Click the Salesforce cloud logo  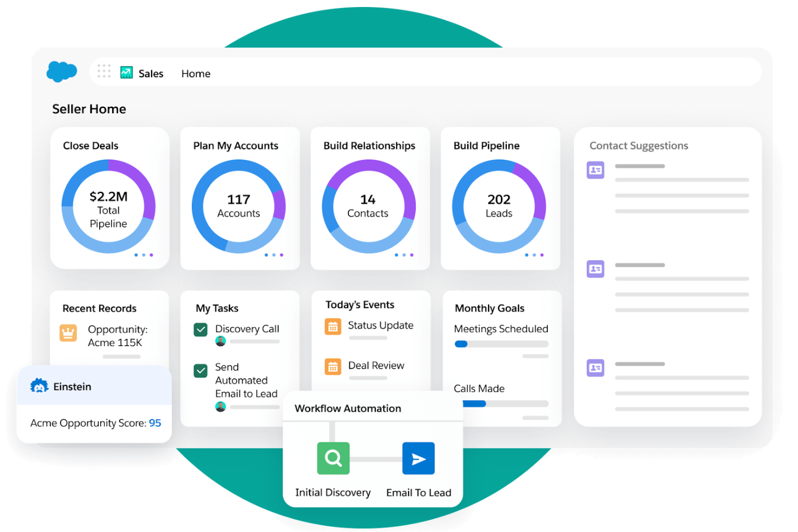point(61,72)
